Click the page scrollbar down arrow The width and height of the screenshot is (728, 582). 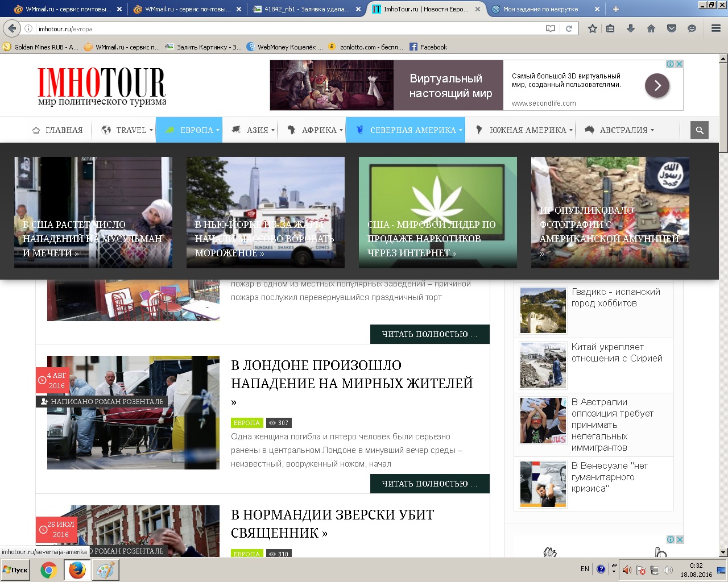coord(723,552)
